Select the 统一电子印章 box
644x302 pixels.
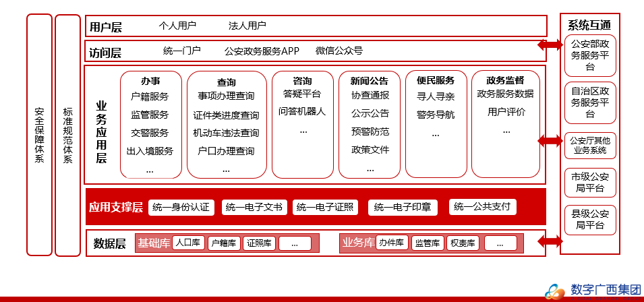(403, 207)
